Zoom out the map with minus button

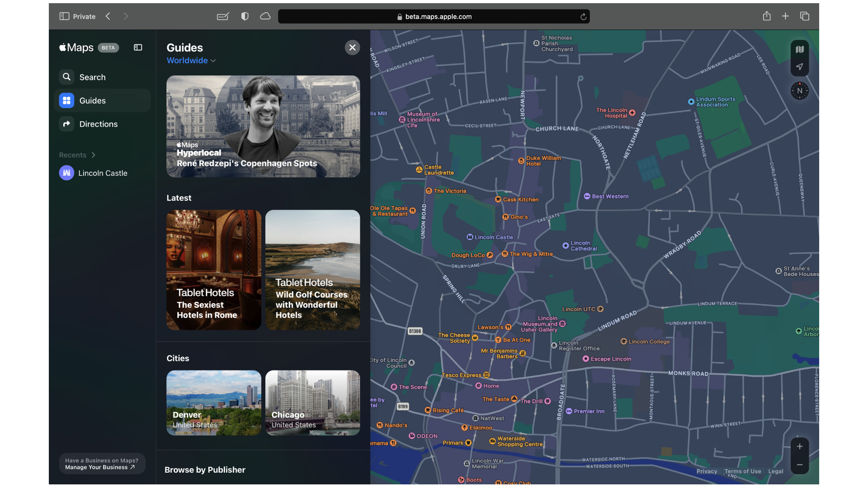tap(800, 465)
